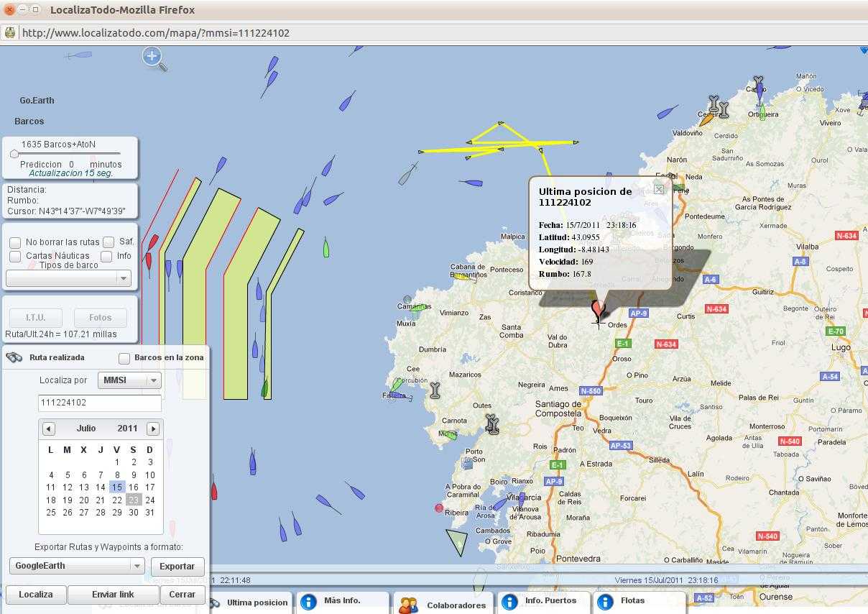Select the yellow ship near Cabana de Bergantiños

465,278
